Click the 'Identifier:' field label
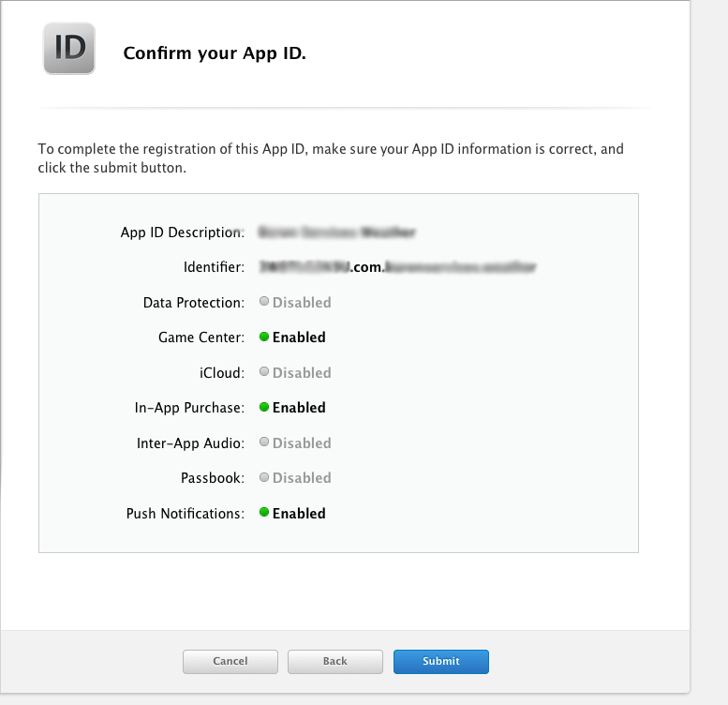 click(x=214, y=267)
